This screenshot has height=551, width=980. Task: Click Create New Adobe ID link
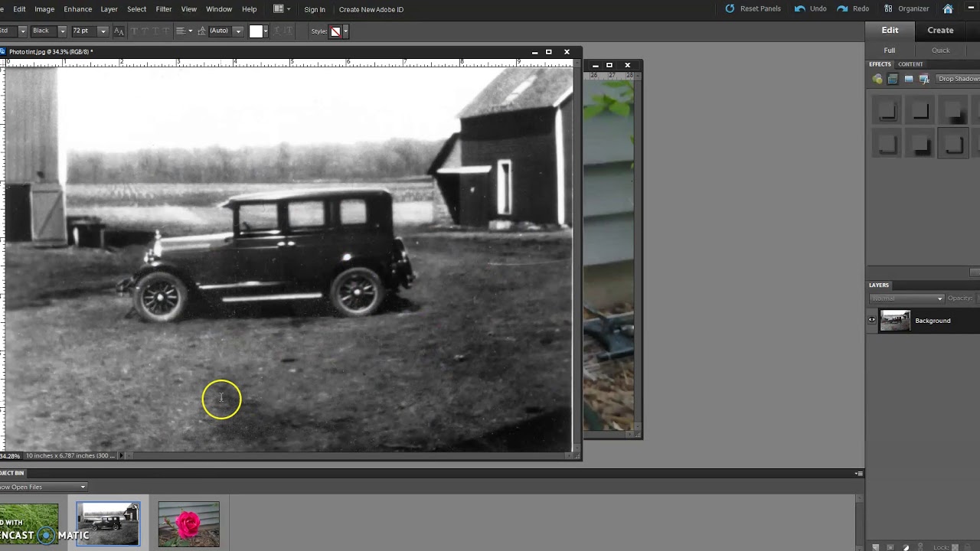(x=371, y=9)
